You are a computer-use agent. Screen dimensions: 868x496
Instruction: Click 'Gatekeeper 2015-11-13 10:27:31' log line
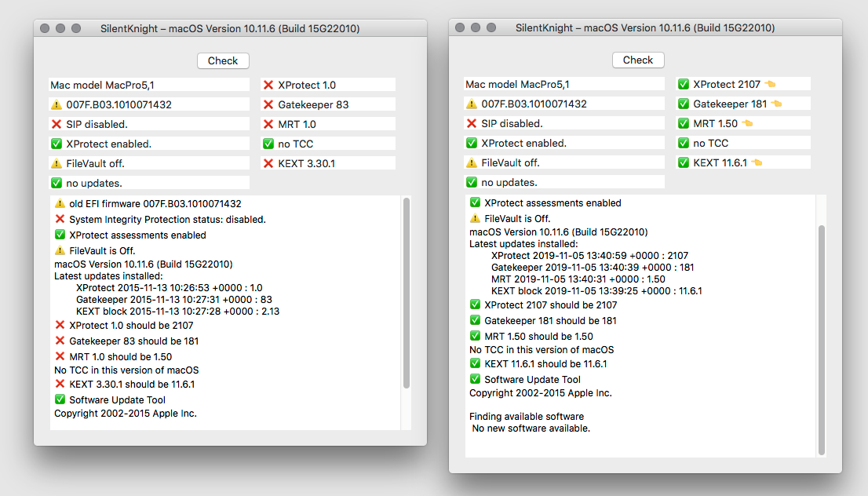174,300
